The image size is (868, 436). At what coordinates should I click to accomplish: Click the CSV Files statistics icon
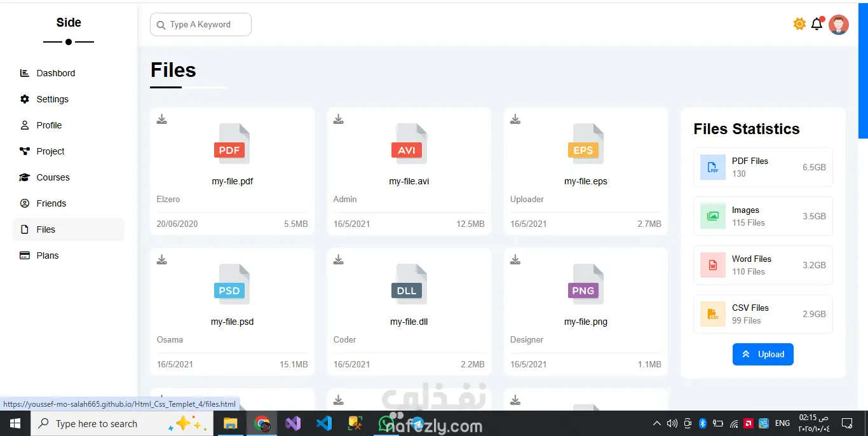click(713, 314)
